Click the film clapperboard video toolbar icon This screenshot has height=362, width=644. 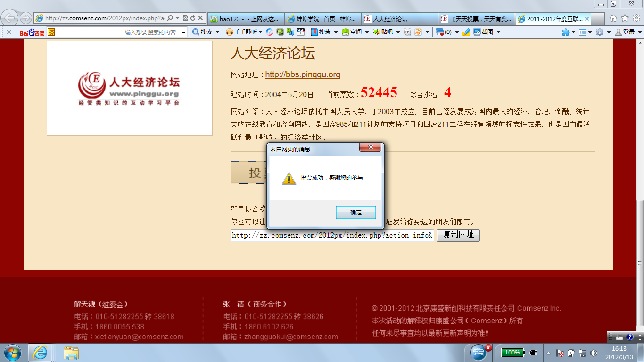click(x=300, y=32)
